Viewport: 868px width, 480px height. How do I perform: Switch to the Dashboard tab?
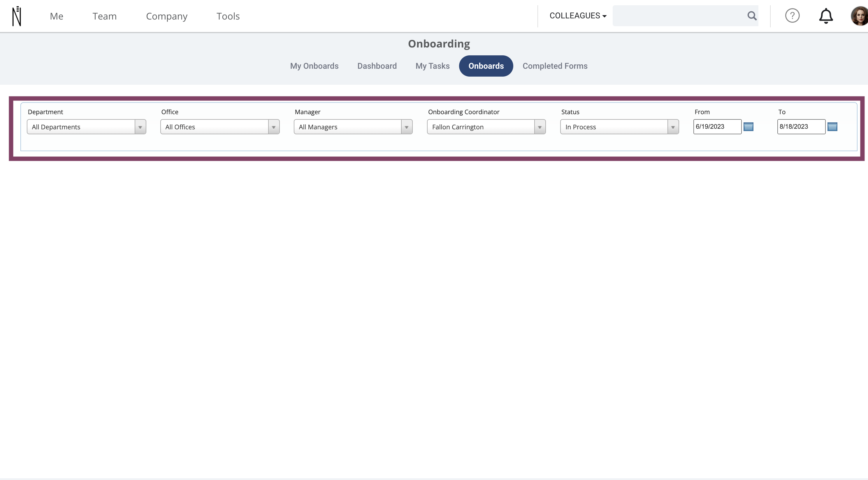[377, 66]
